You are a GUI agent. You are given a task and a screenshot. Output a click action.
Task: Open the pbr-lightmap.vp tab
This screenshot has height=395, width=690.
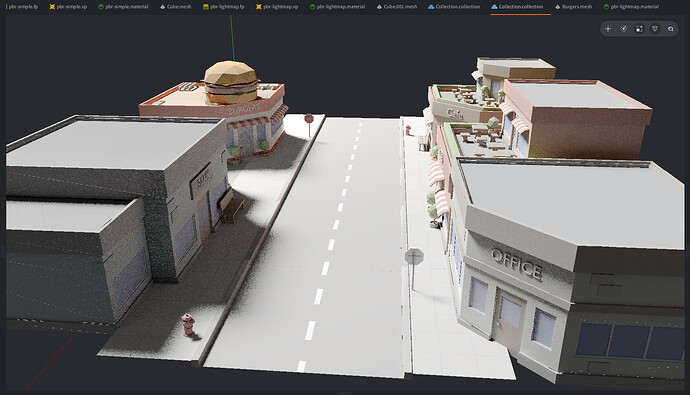coord(277,7)
